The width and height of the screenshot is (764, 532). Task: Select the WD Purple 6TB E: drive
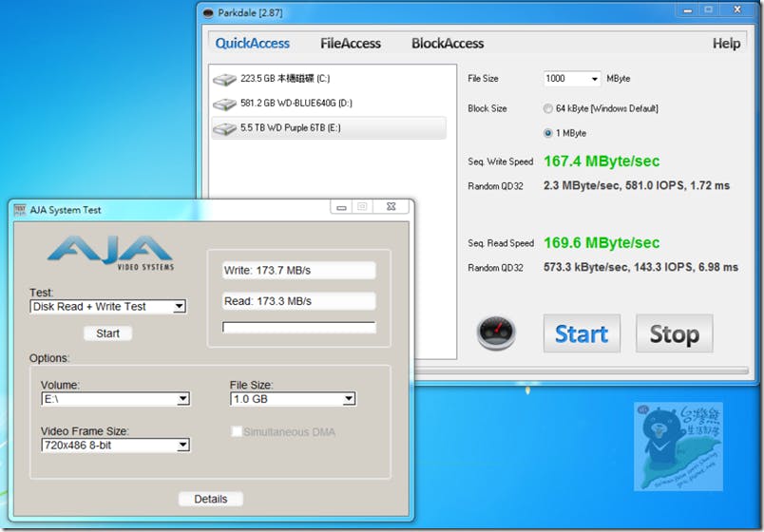[328, 128]
